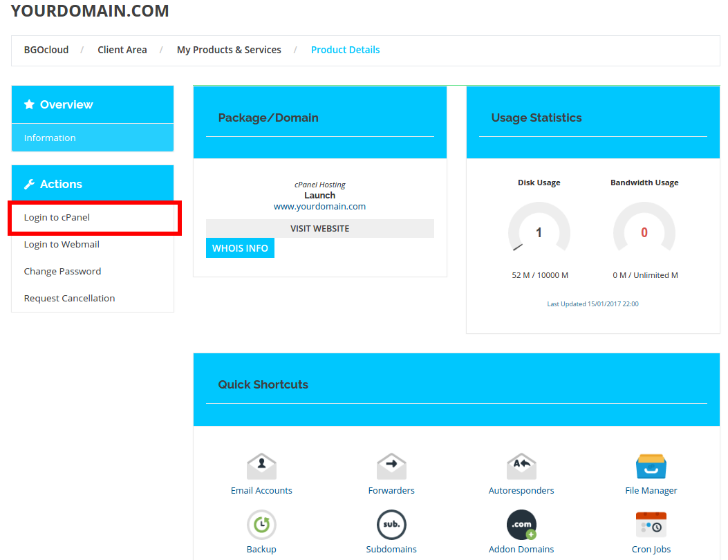Viewport: 728px width, 560px height.
Task: Launch the File Manager drawer icon
Action: pyautogui.click(x=651, y=466)
